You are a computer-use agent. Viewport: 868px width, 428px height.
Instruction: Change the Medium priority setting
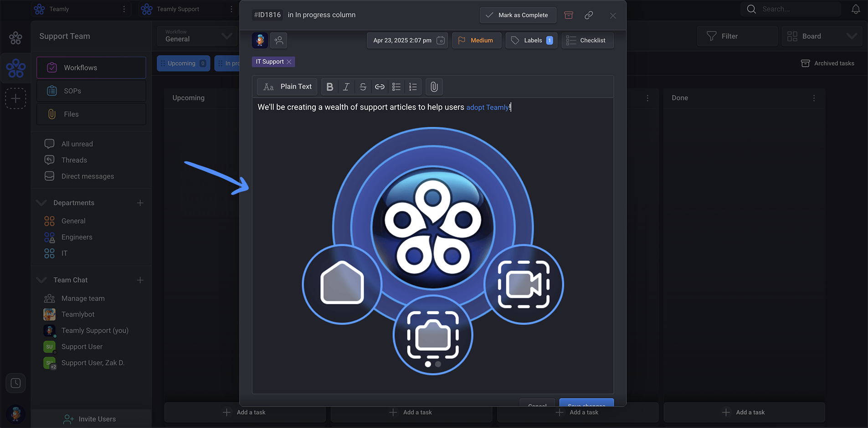477,40
